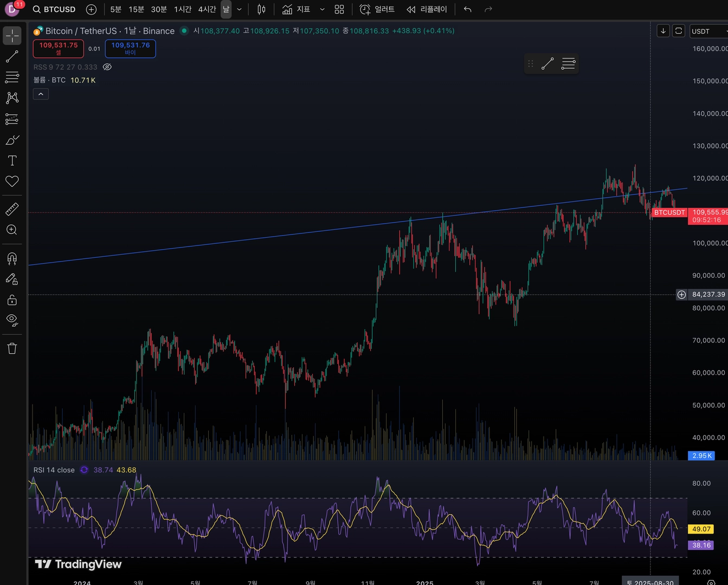
Task: Open the 지표 indicators menu
Action: coord(296,9)
